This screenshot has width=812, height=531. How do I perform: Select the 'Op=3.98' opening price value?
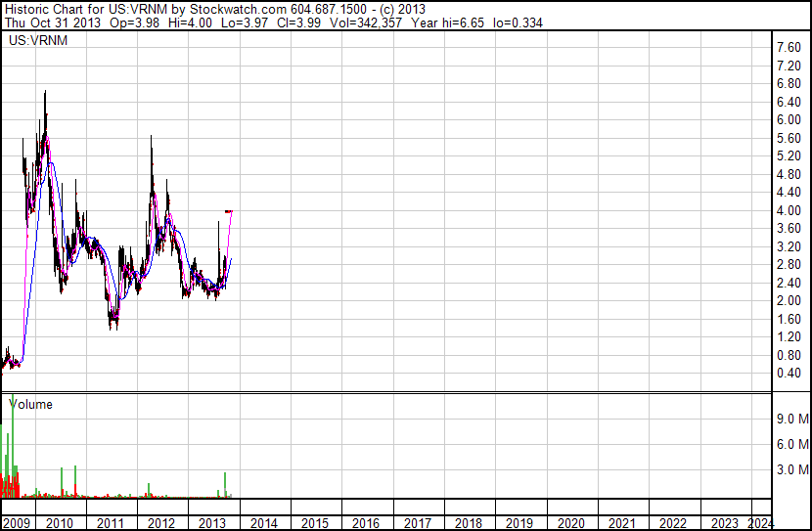pos(135,22)
